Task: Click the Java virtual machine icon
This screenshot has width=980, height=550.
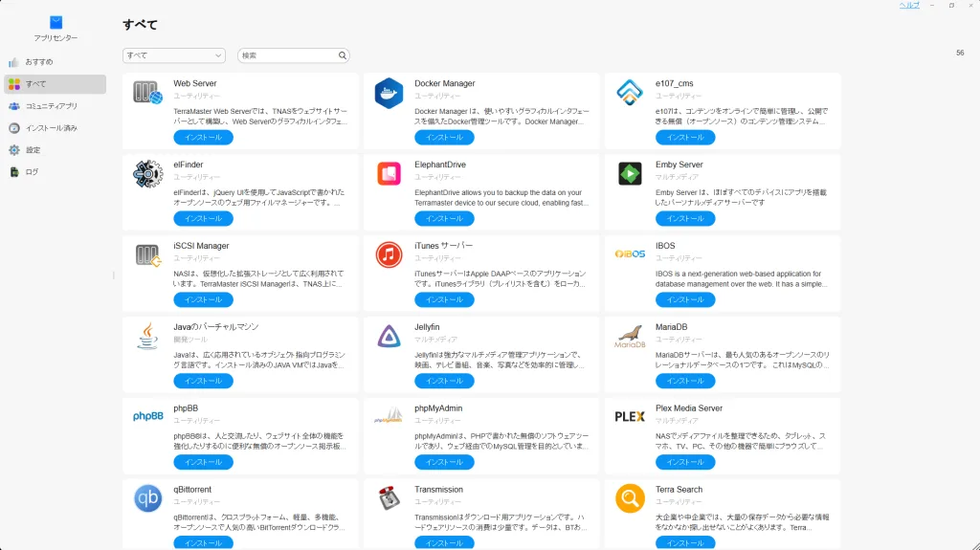Action: coord(148,337)
